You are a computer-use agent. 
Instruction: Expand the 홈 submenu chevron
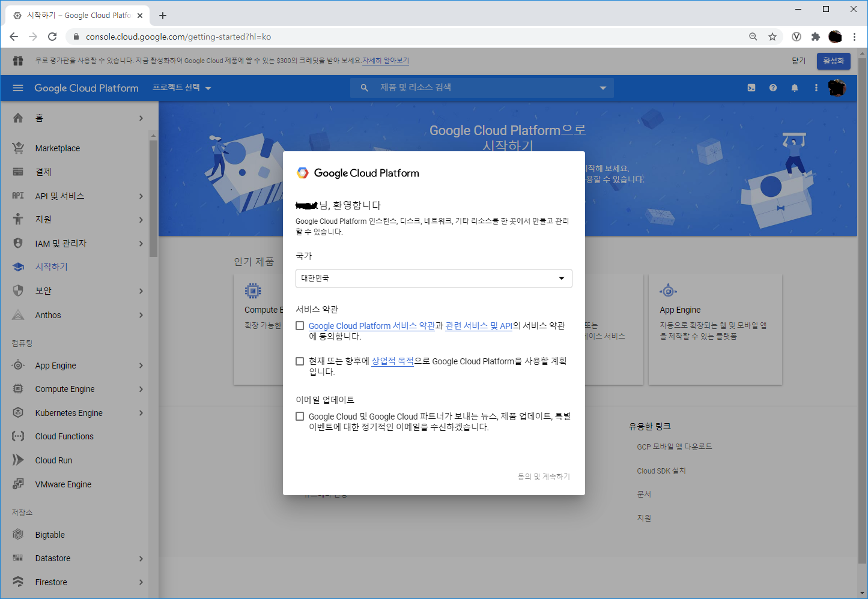pos(141,118)
